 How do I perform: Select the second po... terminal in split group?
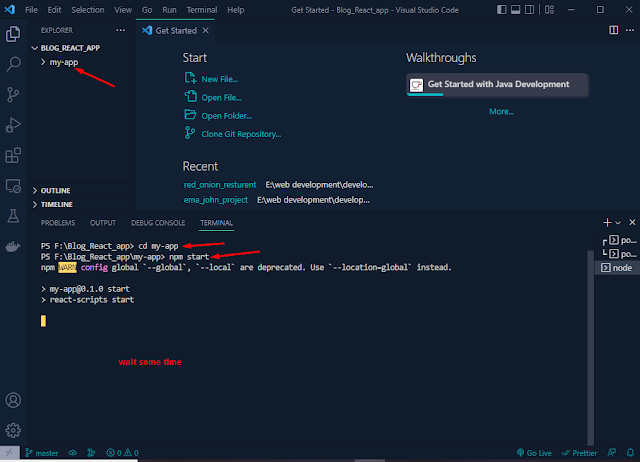(619, 254)
